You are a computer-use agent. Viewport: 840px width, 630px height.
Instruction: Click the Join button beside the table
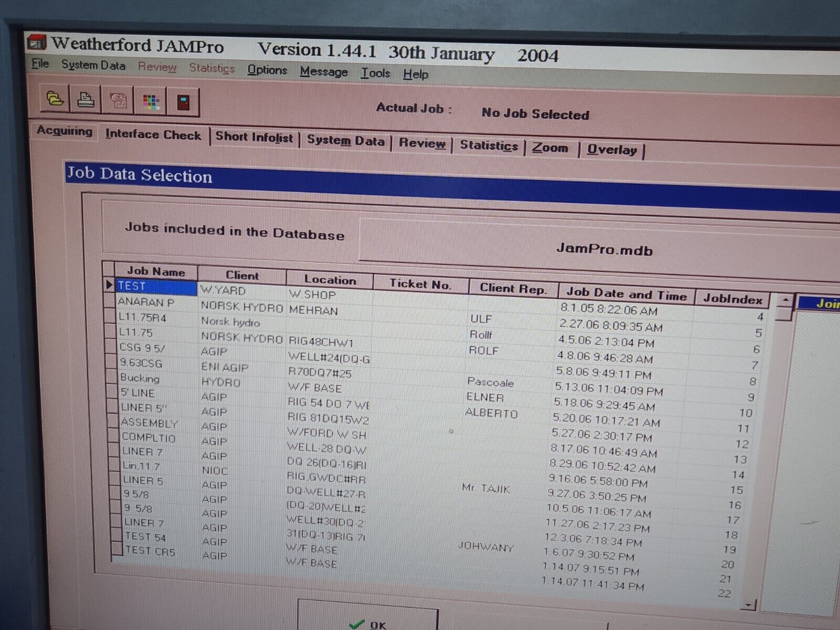[820, 303]
